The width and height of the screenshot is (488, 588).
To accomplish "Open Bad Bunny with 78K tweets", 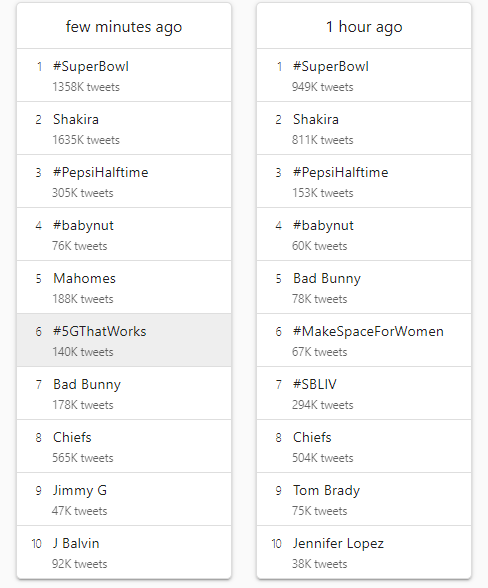I will coord(364,287).
